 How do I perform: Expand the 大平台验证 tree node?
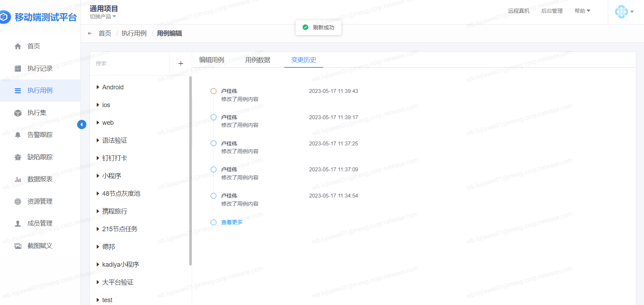click(x=98, y=282)
